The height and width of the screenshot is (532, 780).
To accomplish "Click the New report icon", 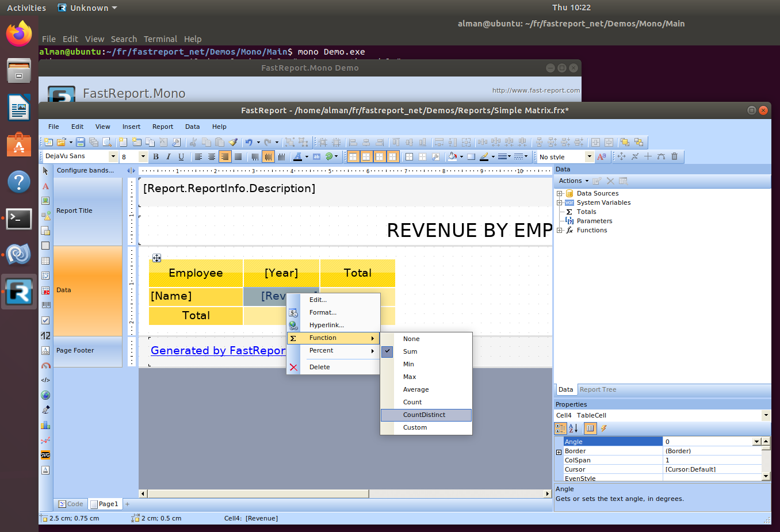I will point(48,142).
